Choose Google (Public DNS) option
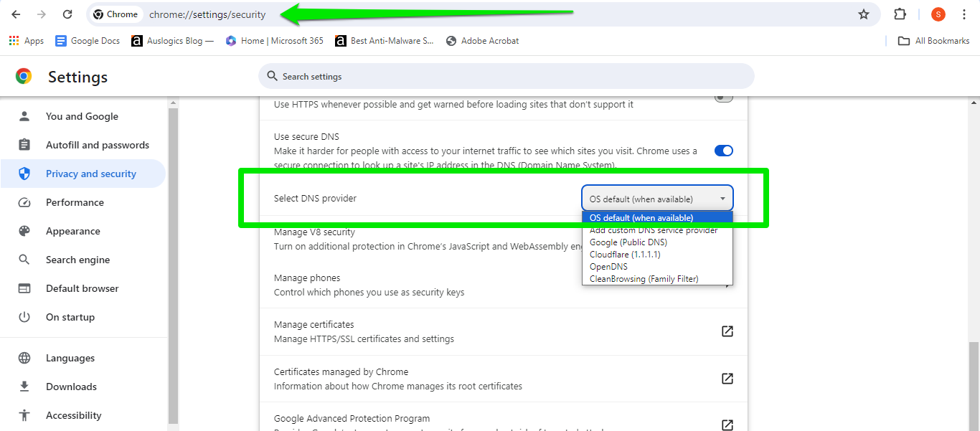The height and width of the screenshot is (431, 980). click(x=657, y=242)
